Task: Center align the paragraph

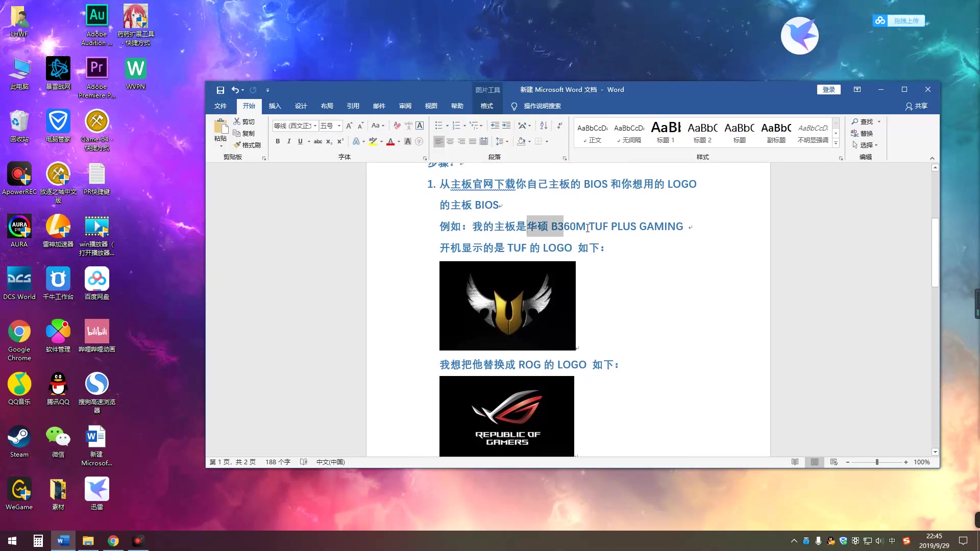Action: click(450, 141)
